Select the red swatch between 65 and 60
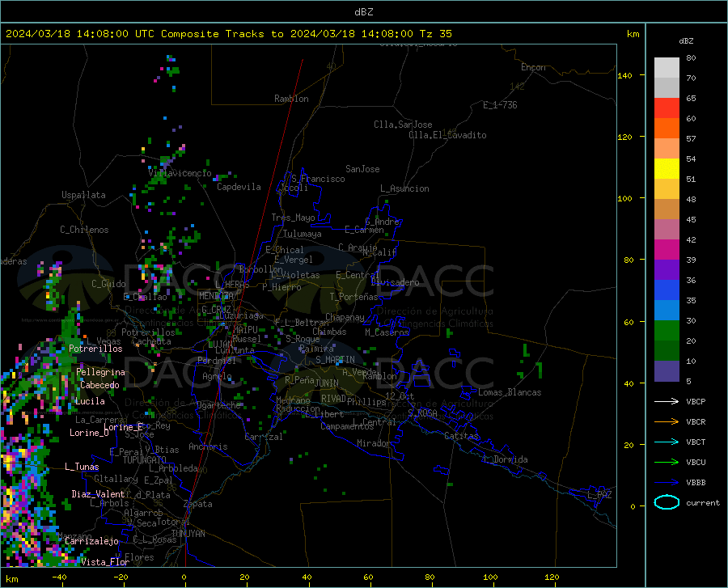This screenshot has height=588, width=728. click(667, 108)
